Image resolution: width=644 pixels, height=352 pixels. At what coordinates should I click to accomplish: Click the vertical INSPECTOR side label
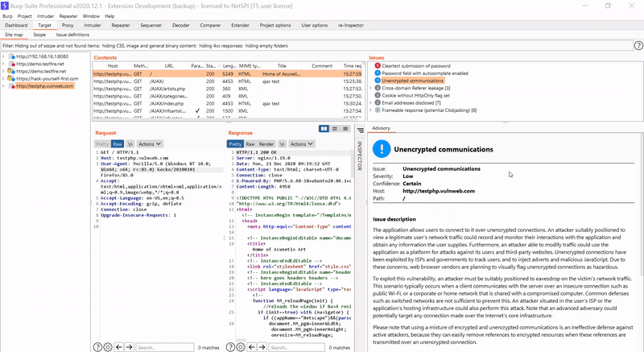coord(359,155)
